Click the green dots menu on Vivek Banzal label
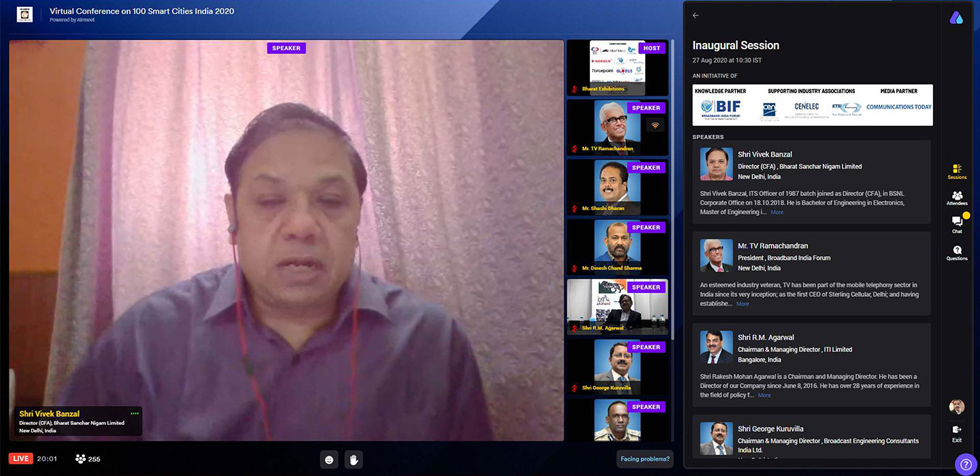The width and height of the screenshot is (980, 476). coord(135,413)
